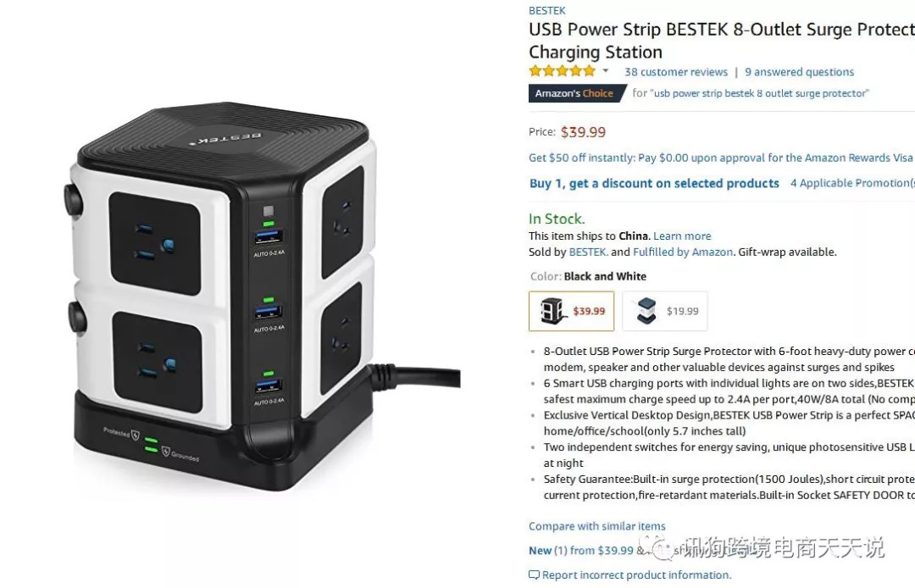915x588 pixels.
Task: Open New (1) from $39.99 offers
Action: point(581,551)
